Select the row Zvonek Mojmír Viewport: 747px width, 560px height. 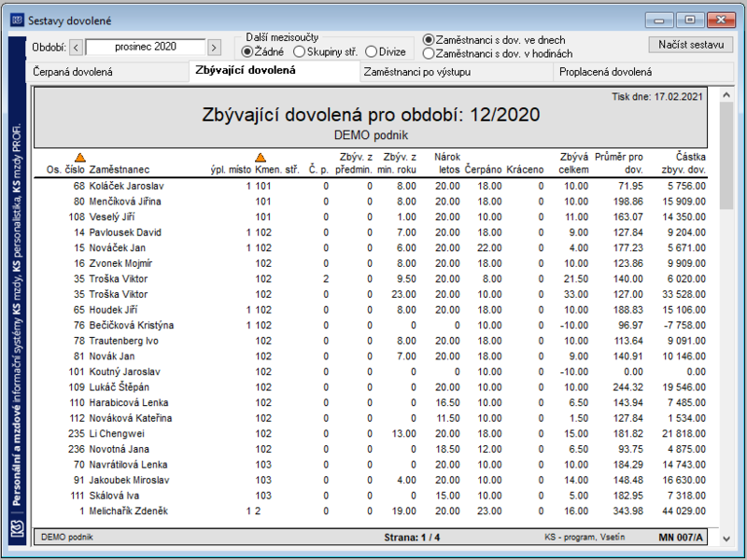[371, 263]
